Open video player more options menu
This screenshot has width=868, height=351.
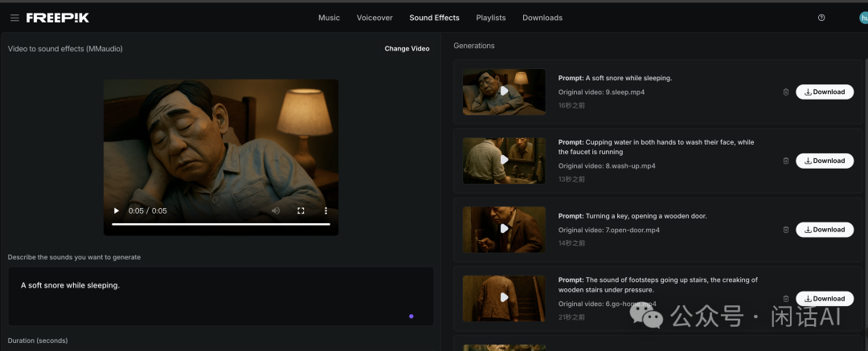(325, 211)
